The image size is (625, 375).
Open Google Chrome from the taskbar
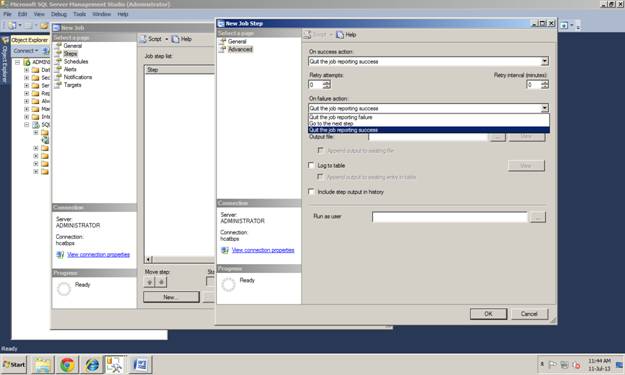pyautogui.click(x=67, y=364)
